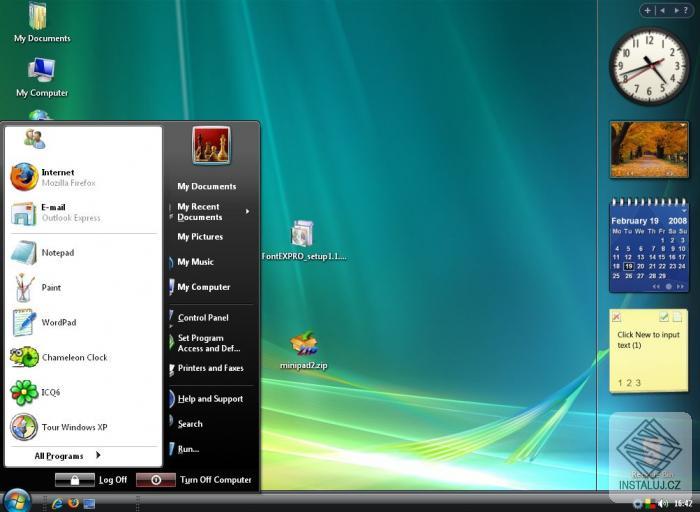The height and width of the screenshot is (512, 700).
Task: Select Printers and Faxes menu entry
Action: click(210, 368)
